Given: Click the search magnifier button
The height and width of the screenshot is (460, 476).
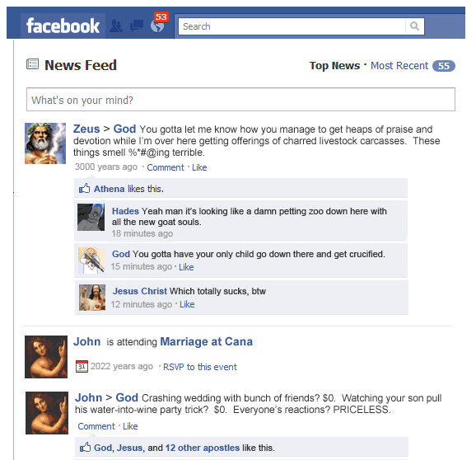Looking at the screenshot, I should point(415,26).
